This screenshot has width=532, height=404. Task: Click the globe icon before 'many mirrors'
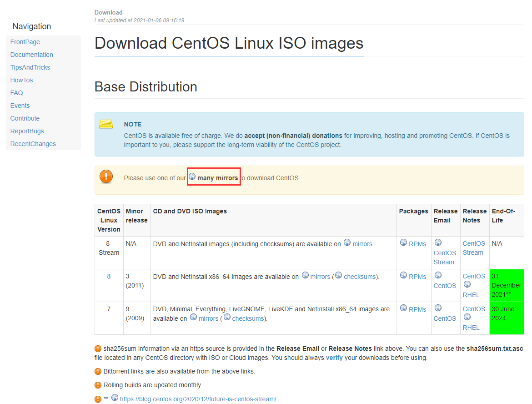192,177
